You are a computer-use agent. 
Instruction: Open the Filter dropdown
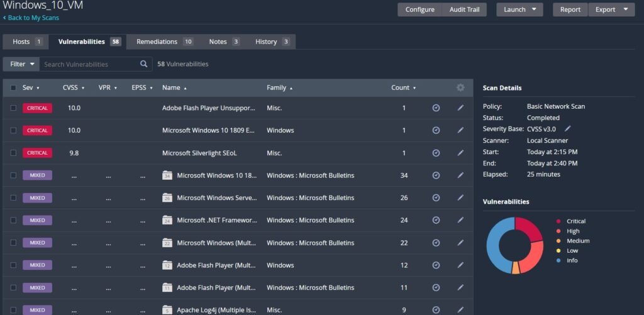click(21, 64)
